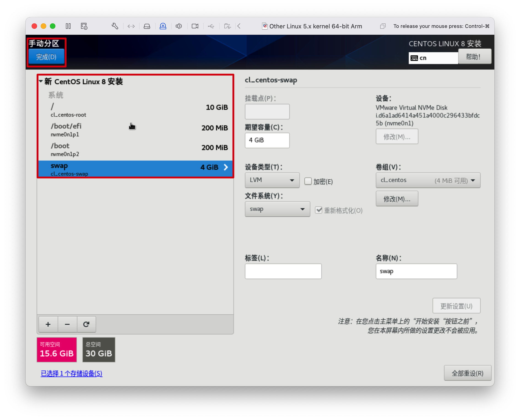Pause the virtual machine
This screenshot has height=420, width=520.
pyautogui.click(x=68, y=26)
